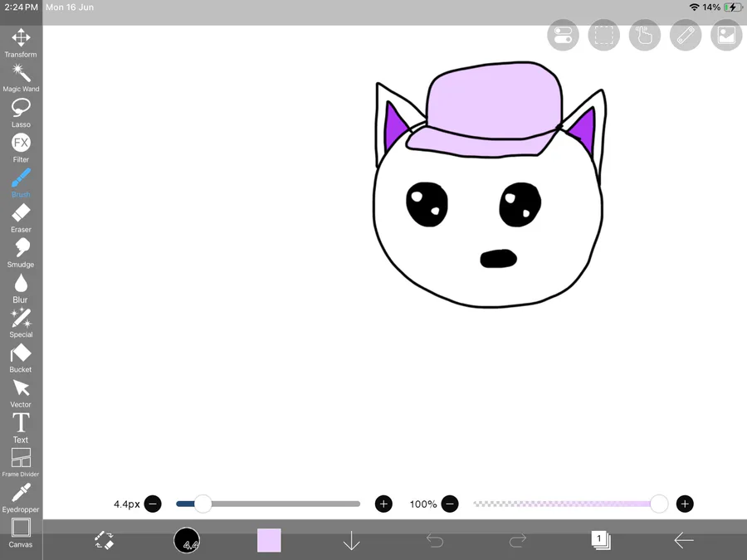Tap the Mon 16 Jun date
The width and height of the screenshot is (747, 560).
70,7
